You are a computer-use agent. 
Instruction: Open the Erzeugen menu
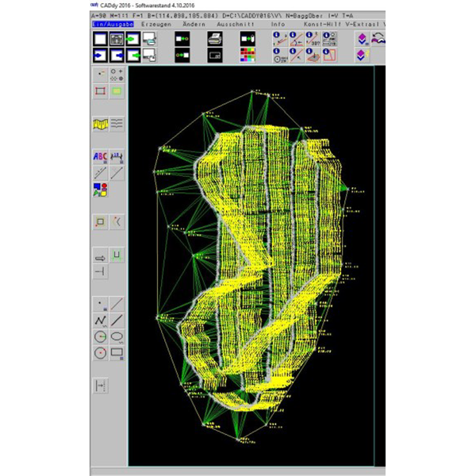[155, 25]
